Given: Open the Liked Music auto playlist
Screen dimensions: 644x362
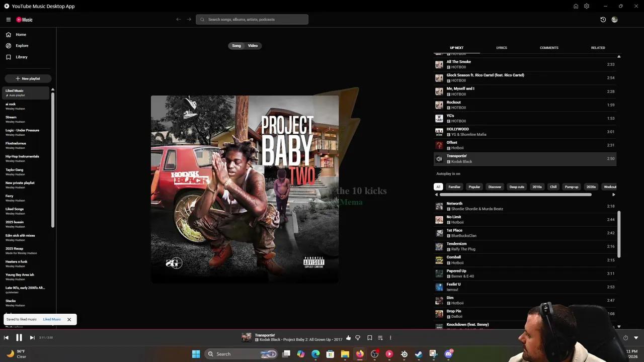Looking at the screenshot, I should pos(26,93).
